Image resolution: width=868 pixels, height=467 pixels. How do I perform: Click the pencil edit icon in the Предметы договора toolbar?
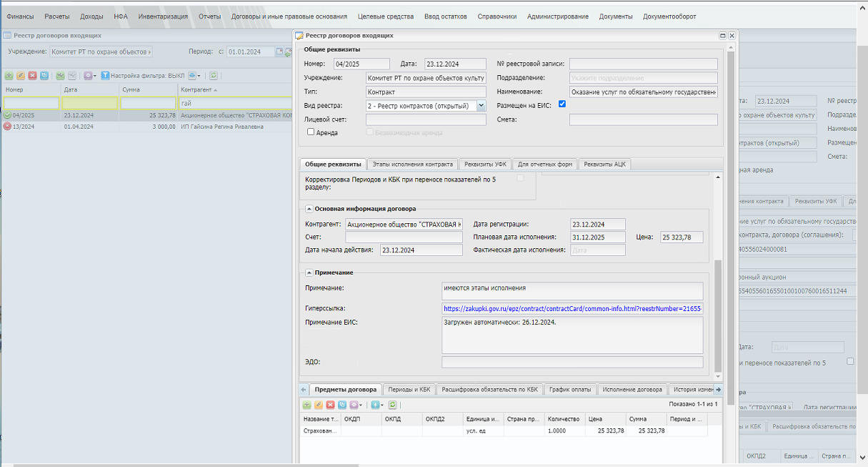(x=319, y=405)
